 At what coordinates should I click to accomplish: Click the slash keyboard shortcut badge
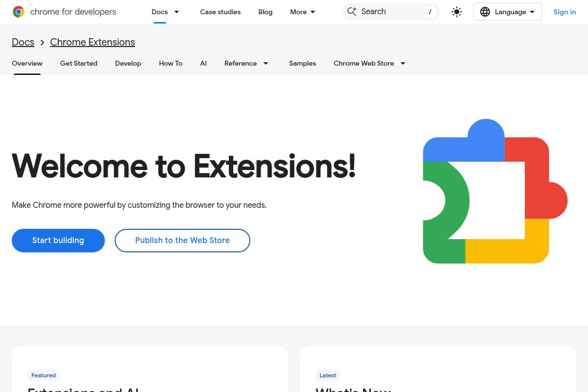(430, 12)
